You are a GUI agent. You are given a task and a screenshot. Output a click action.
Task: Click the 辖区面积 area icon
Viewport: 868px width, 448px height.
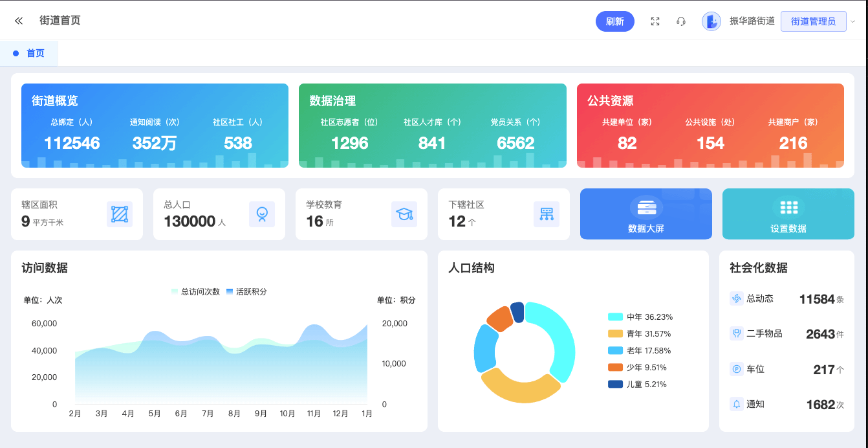(x=120, y=214)
